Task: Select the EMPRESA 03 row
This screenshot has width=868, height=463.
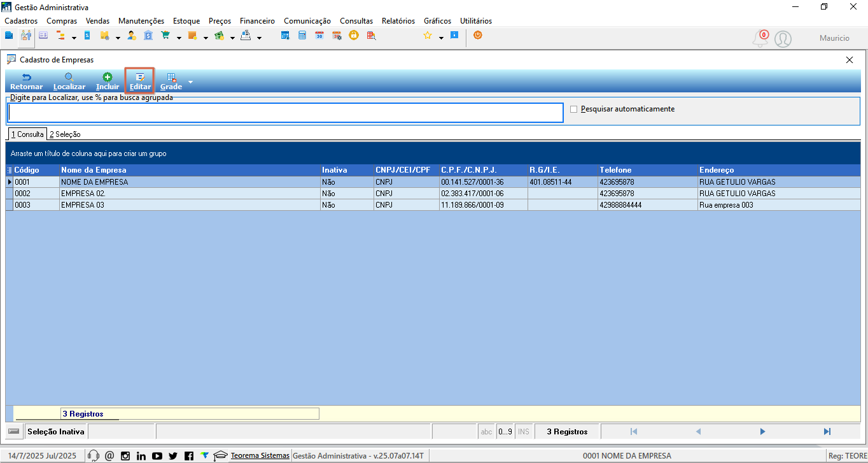Action: (433, 205)
